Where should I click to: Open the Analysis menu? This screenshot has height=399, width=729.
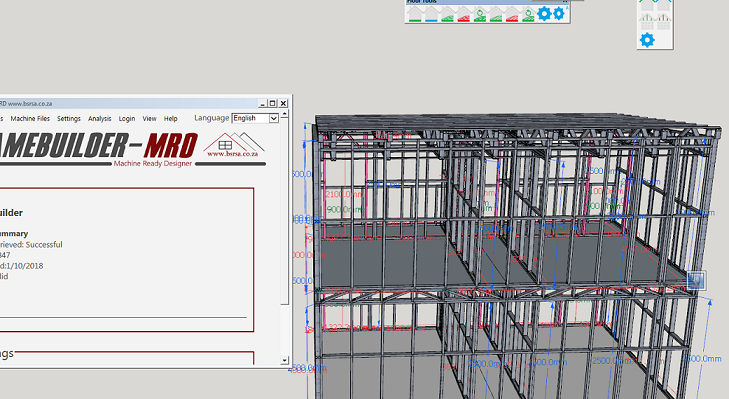(99, 119)
